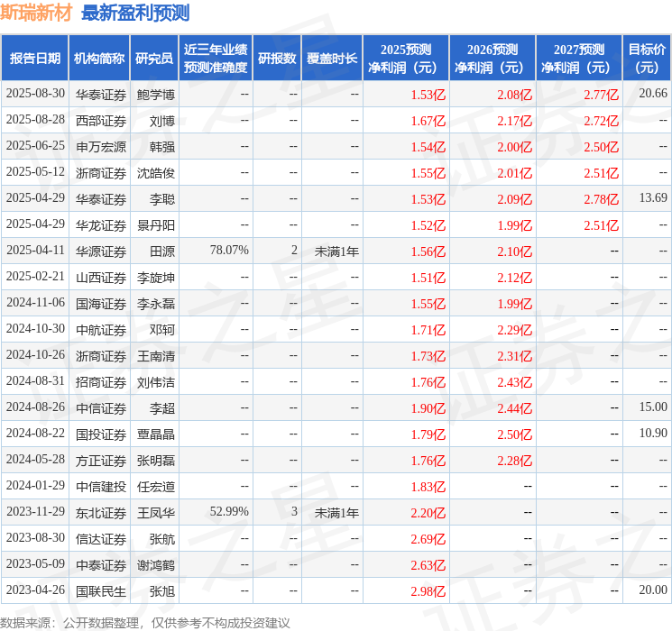The image size is (672, 631).
Task: Select institution 国联民生
Action: 101,591
